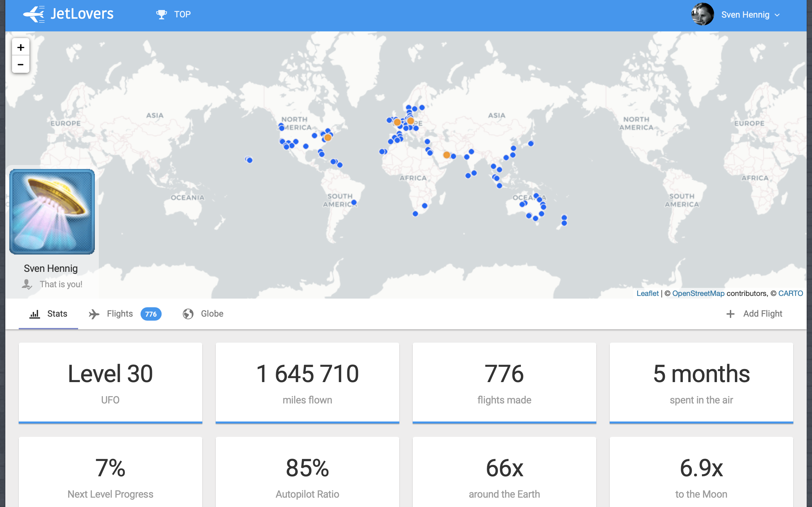Zoom in the map with plus button
The height and width of the screenshot is (507, 812).
[20, 47]
